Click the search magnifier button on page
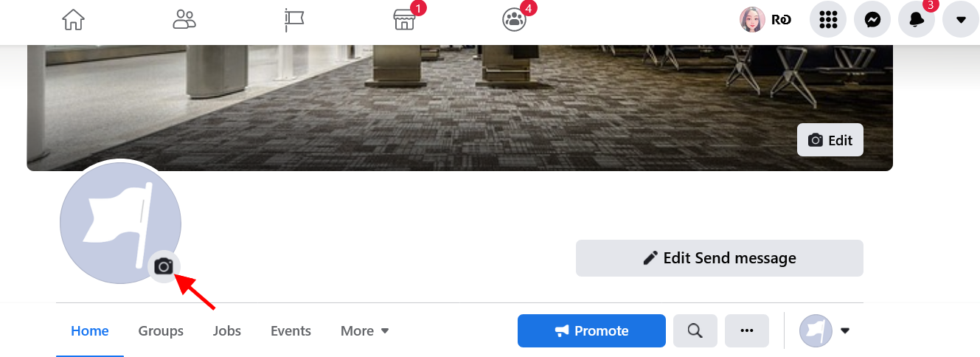980x357 pixels. click(695, 330)
